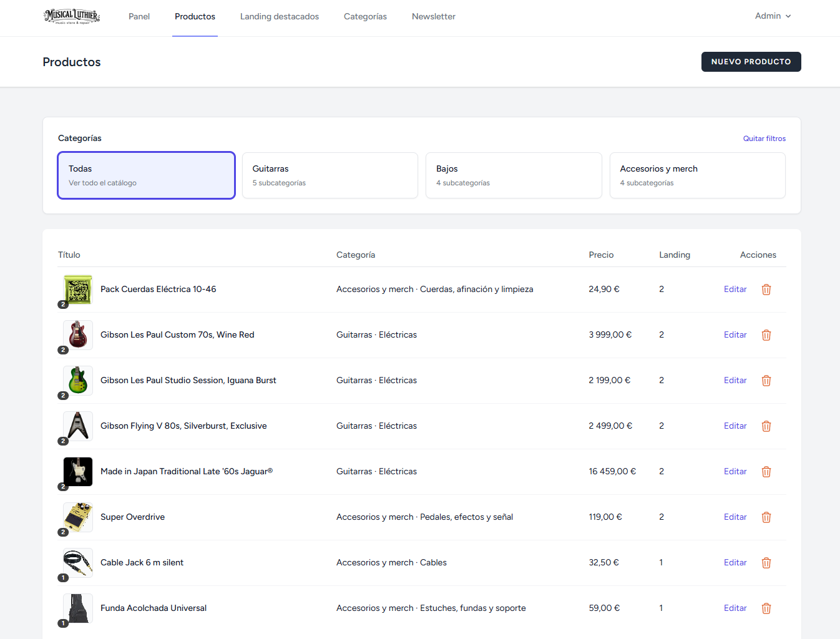
Task: Click Editar for Super Overdrive
Action: (735, 517)
